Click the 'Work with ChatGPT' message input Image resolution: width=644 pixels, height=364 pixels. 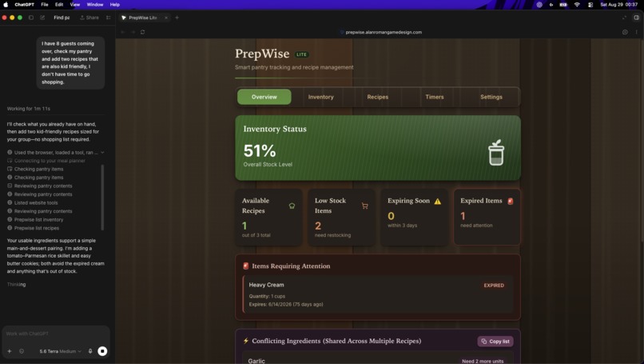point(56,334)
